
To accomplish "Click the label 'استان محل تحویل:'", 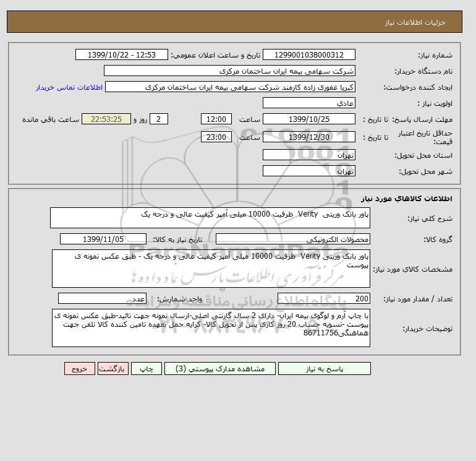I will pyautogui.click(x=423, y=155).
